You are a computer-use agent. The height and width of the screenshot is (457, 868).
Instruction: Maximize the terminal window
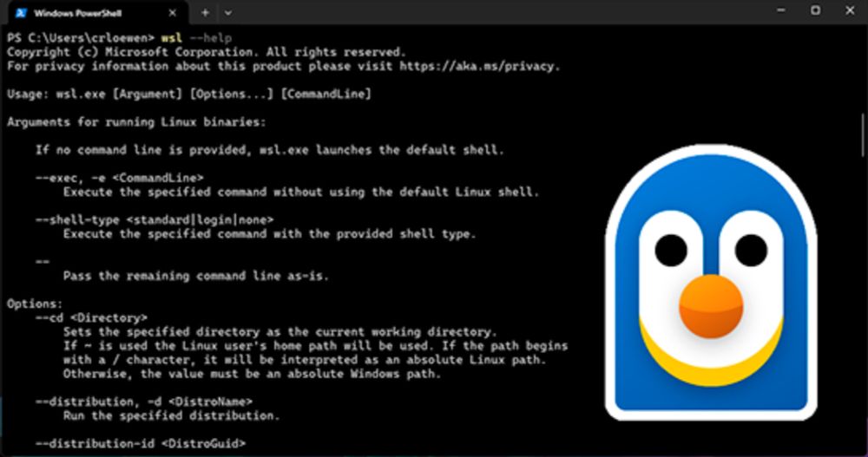(815, 10)
